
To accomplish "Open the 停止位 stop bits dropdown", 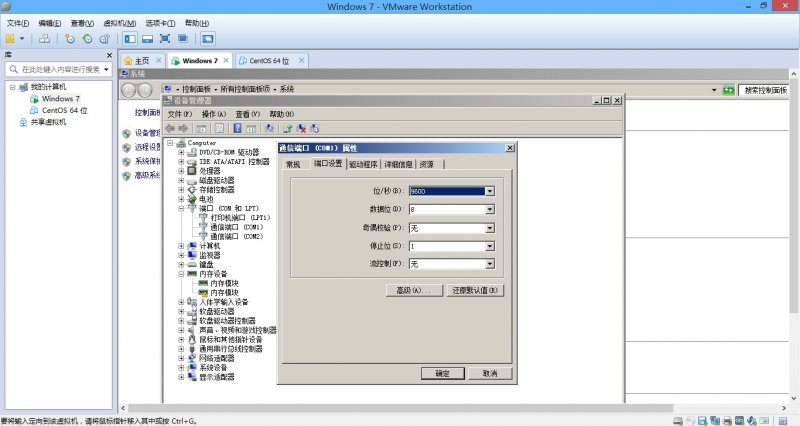I will [x=490, y=246].
